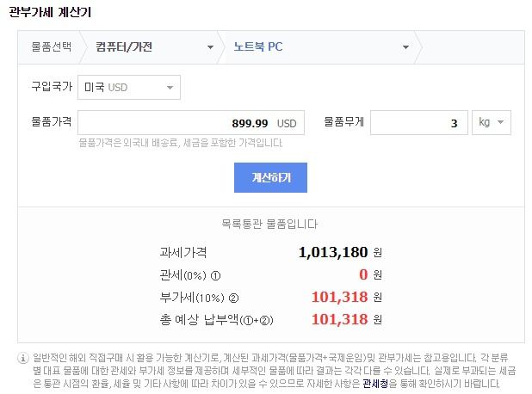The height and width of the screenshot is (394, 532).
Task: Click the 총 예상 납부액 value 101,318
Action: tap(340, 319)
